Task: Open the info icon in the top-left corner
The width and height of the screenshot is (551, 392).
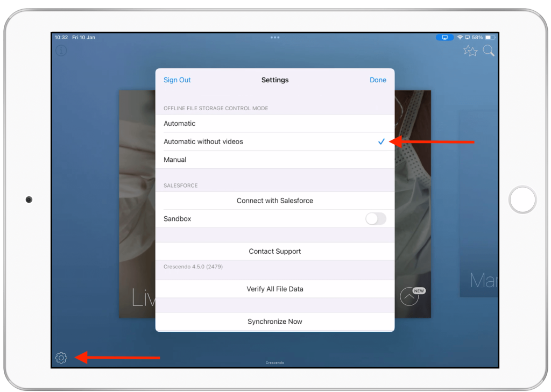Action: (x=61, y=50)
